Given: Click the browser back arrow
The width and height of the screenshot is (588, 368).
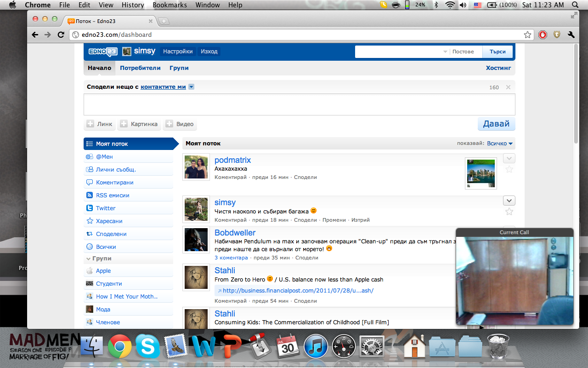Looking at the screenshot, I should pos(35,34).
